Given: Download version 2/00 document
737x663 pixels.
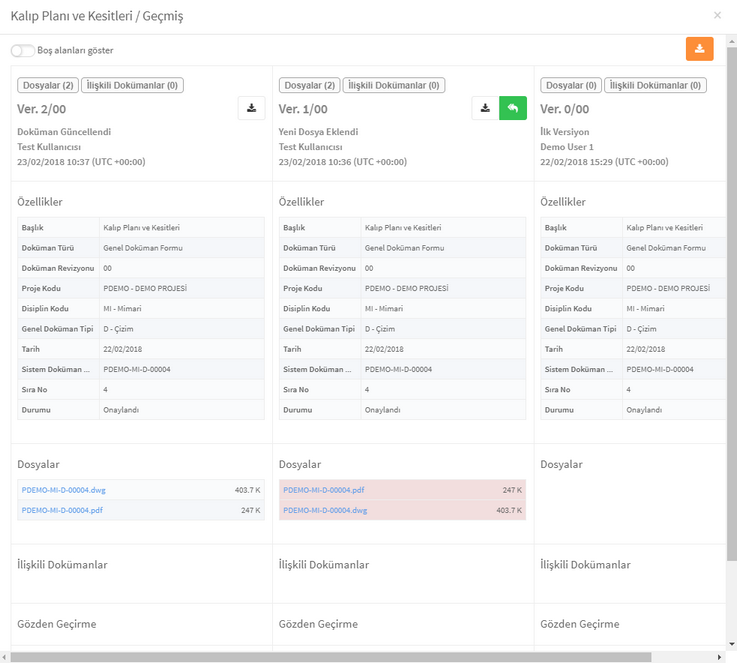Looking at the screenshot, I should pos(251,108).
